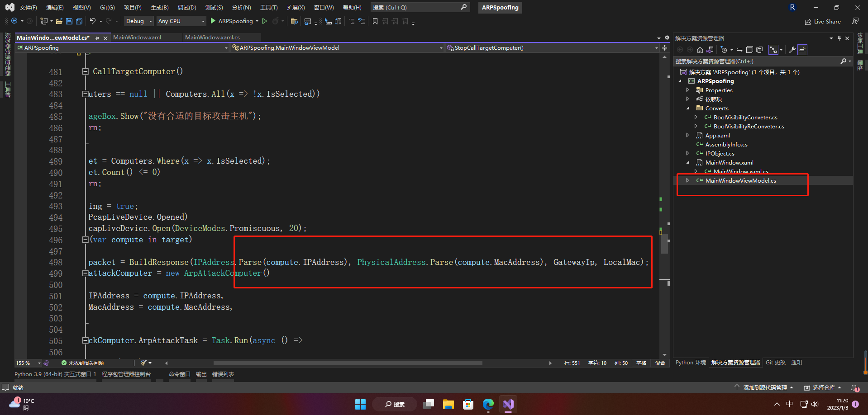This screenshot has height=415, width=868.
Task: Open the 文件(F) menu
Action: (29, 8)
